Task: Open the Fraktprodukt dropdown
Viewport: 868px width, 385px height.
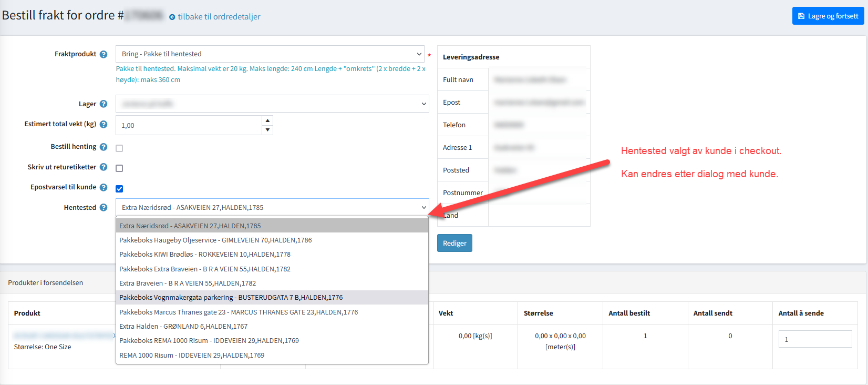Action: [x=269, y=54]
